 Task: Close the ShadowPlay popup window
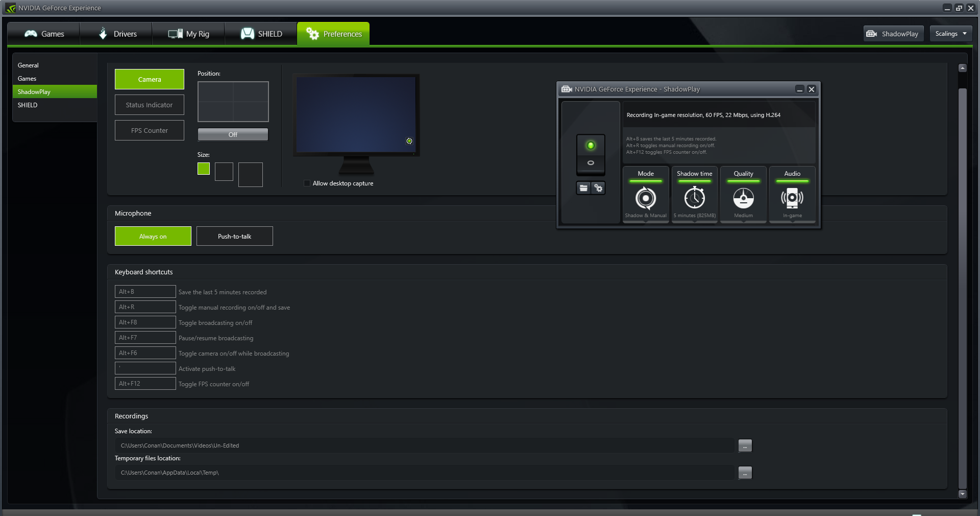pyautogui.click(x=812, y=89)
